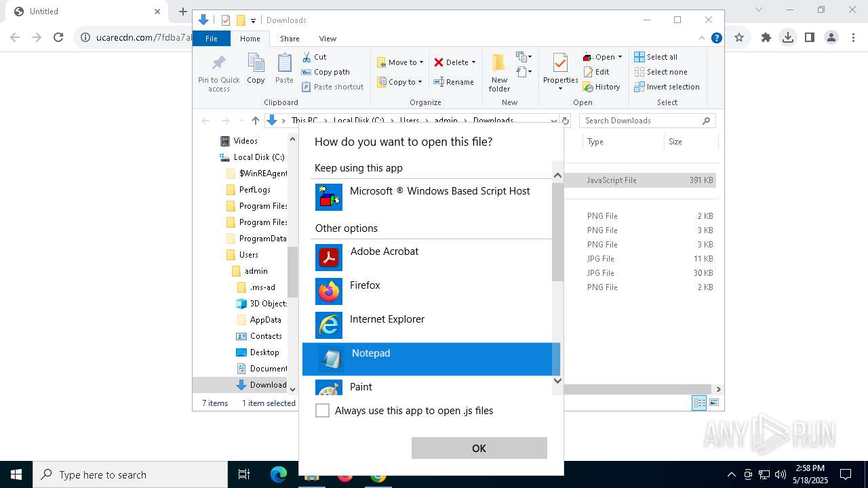Click the file list scroll right arrow
868x488 pixels.
click(x=718, y=389)
